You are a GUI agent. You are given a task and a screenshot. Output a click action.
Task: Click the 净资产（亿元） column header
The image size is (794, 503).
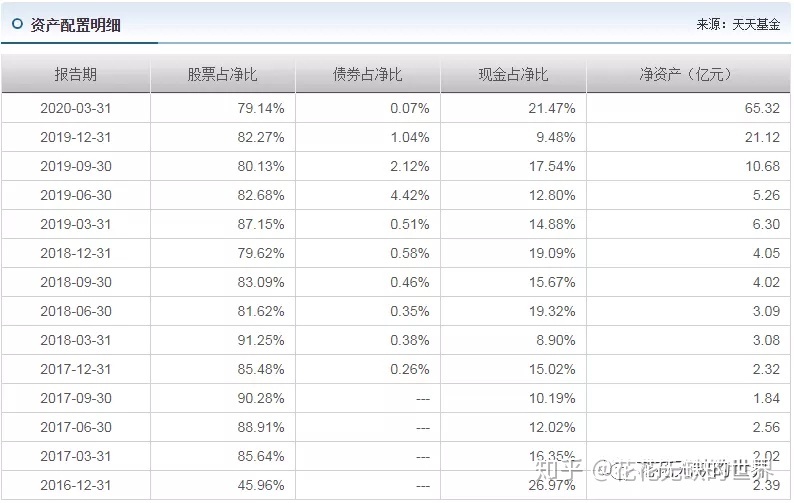687,75
